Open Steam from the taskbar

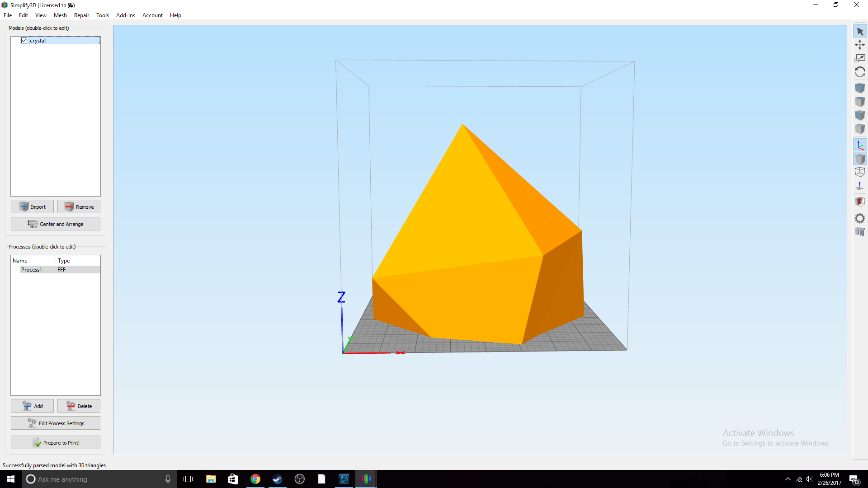(277, 479)
